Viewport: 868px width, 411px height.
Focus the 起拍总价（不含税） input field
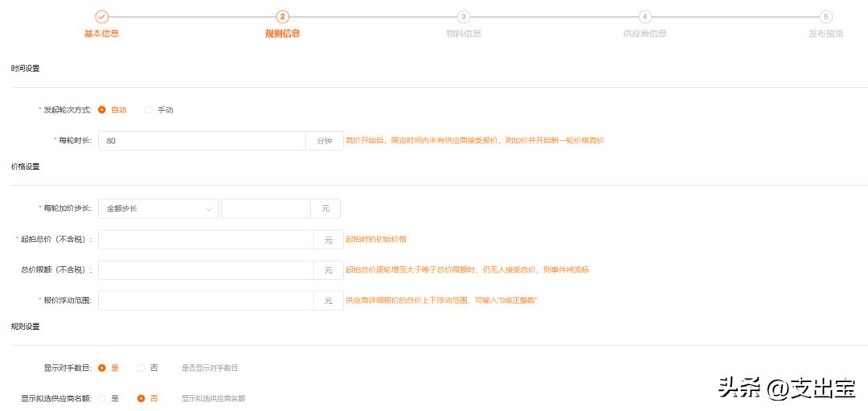click(206, 240)
